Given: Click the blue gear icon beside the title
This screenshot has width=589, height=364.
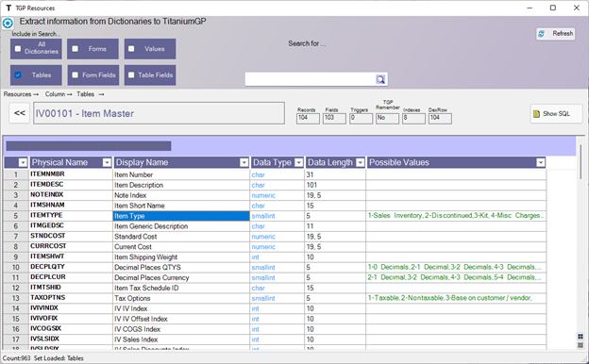Looking at the screenshot, I should [x=8, y=24].
